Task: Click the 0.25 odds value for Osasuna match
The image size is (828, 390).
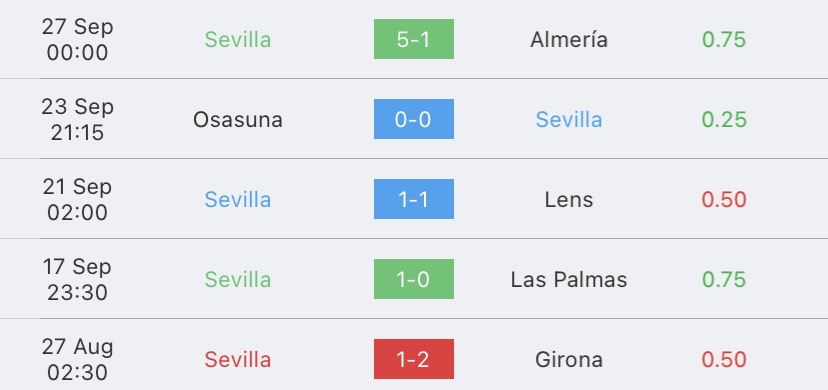Action: [x=724, y=120]
